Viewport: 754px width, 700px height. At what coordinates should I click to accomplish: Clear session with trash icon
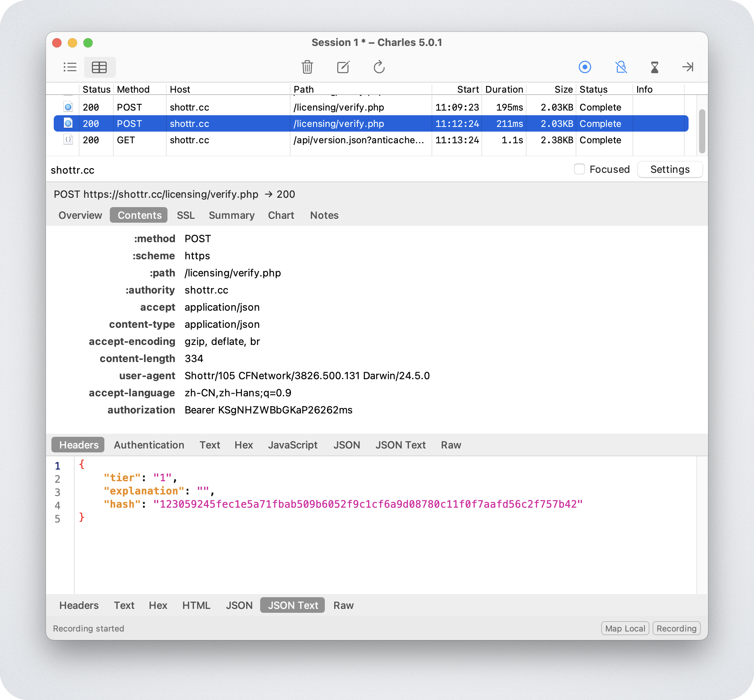(x=307, y=67)
